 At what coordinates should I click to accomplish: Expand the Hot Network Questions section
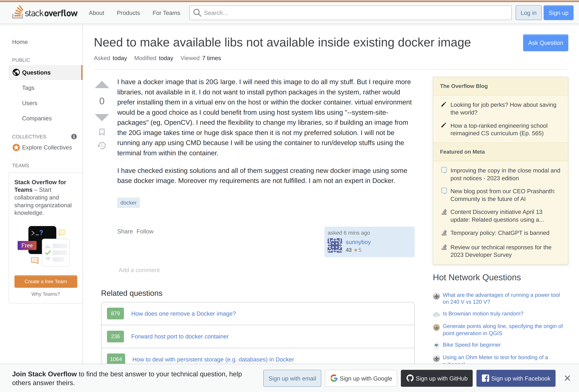477,277
